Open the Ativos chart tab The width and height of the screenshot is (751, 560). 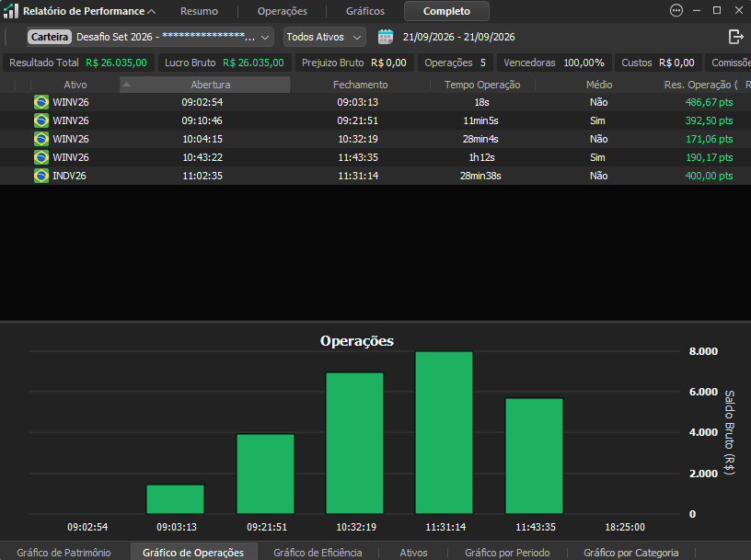[413, 553]
